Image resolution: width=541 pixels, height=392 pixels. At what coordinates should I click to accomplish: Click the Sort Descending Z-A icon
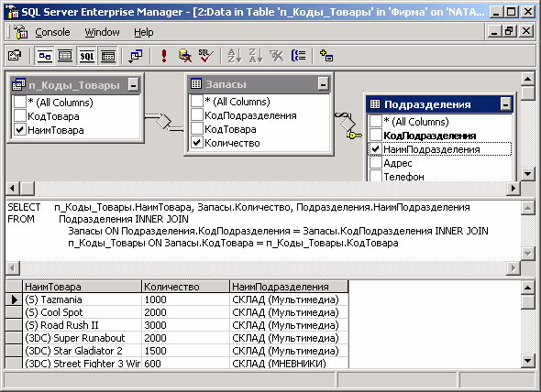click(x=256, y=56)
